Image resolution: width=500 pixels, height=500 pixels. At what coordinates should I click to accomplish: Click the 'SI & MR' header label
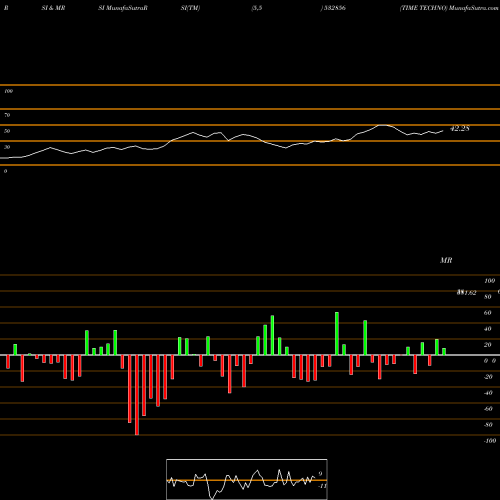click(x=53, y=8)
